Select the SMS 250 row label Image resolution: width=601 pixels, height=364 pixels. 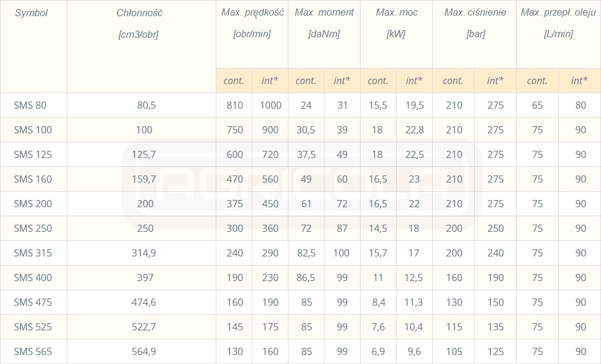click(x=32, y=228)
